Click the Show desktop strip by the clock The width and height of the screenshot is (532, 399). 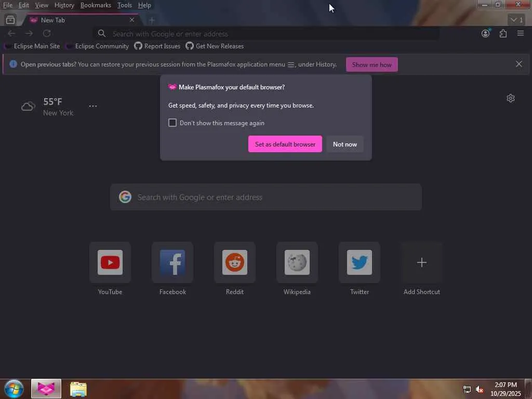click(x=528, y=389)
